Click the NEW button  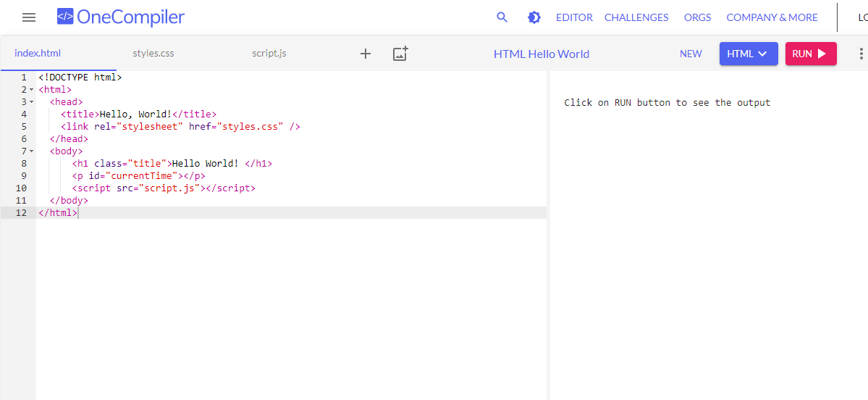691,54
